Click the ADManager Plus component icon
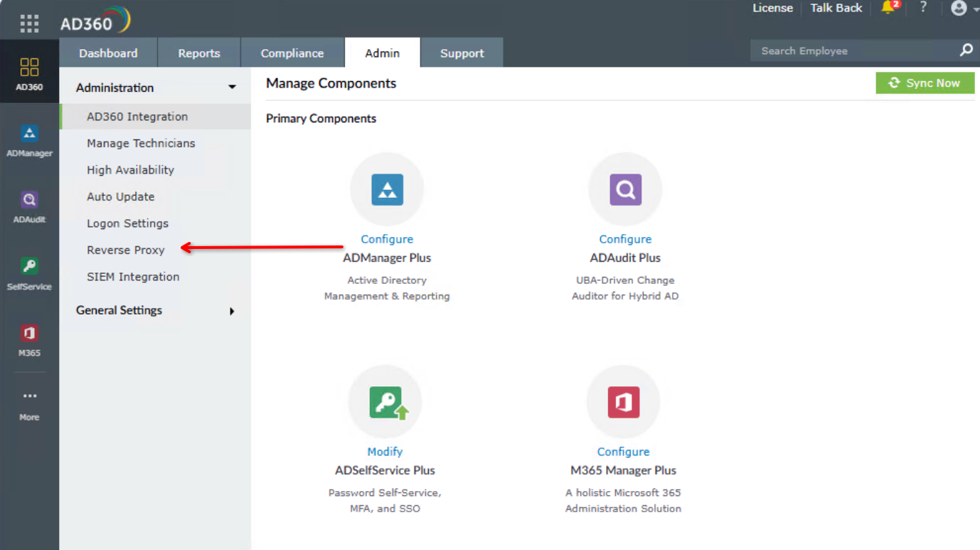 (387, 189)
